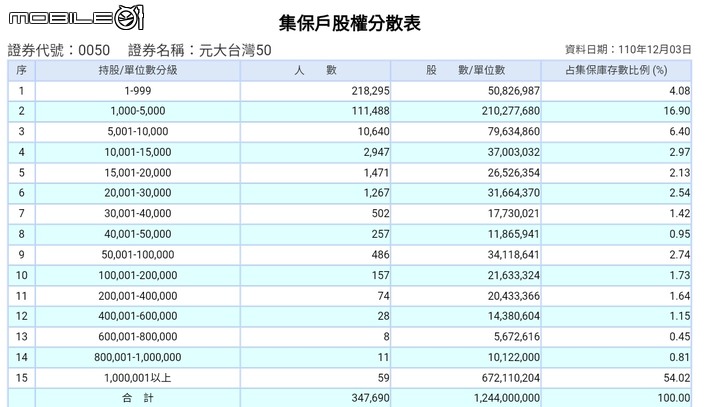Click the percentage 1.15

click(680, 317)
